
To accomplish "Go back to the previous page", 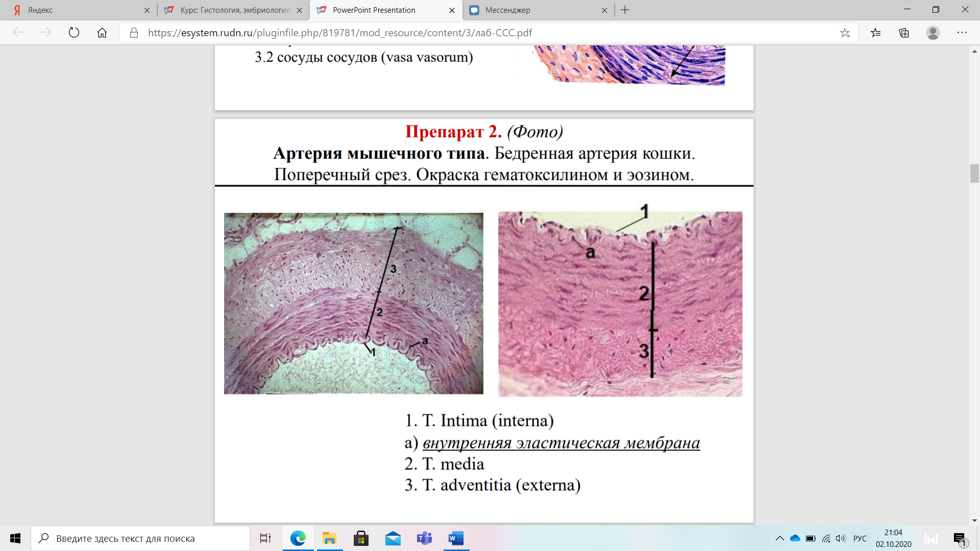I will pos(18,33).
